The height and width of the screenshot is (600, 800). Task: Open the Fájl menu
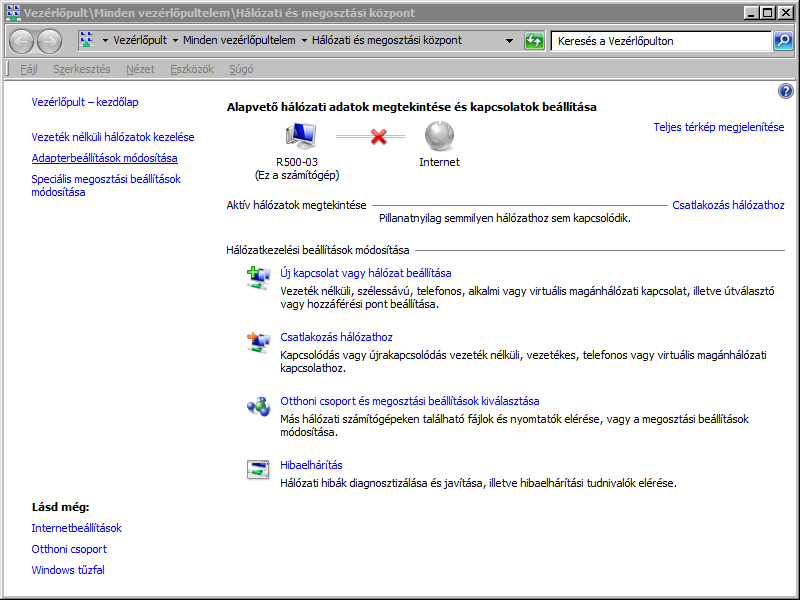click(29, 69)
